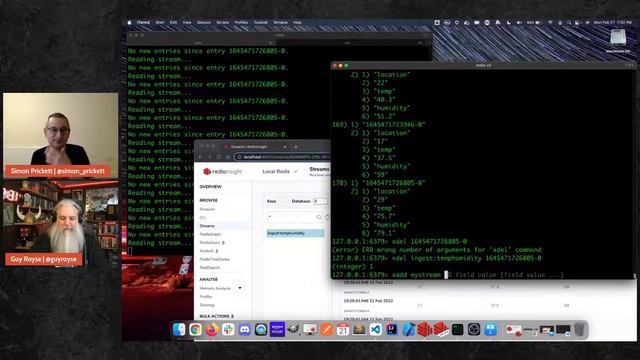Open a new browser tab with plus
Viewport: 640px width, 360px height.
pyautogui.click(x=296, y=147)
